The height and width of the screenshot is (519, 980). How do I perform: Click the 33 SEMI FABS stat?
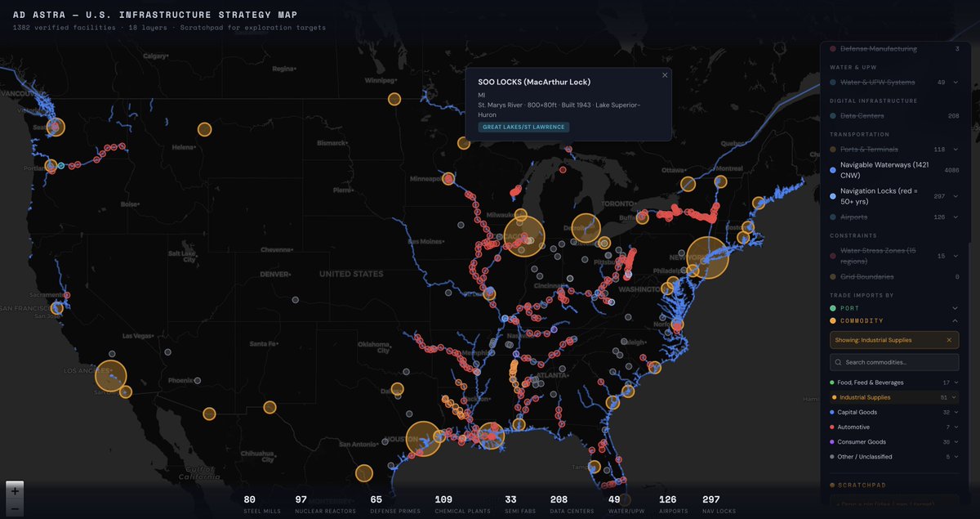[521, 503]
